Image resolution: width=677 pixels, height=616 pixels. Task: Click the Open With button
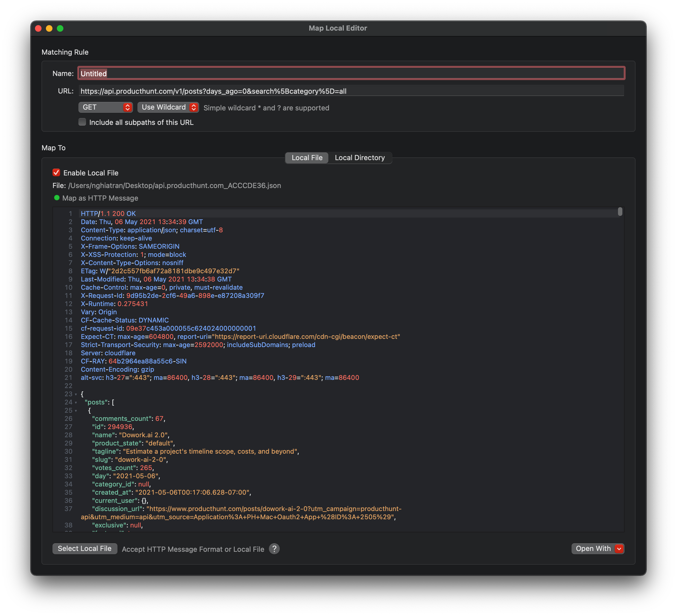click(593, 549)
